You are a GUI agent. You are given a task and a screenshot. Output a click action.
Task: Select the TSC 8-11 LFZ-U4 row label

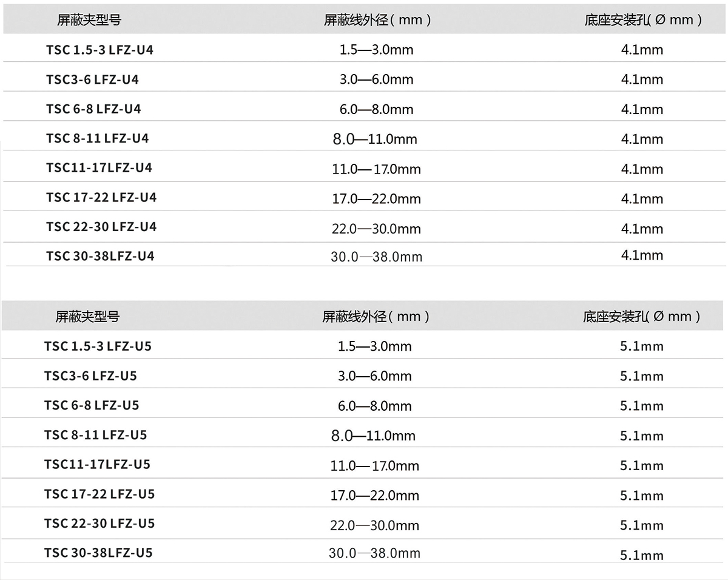point(97,138)
